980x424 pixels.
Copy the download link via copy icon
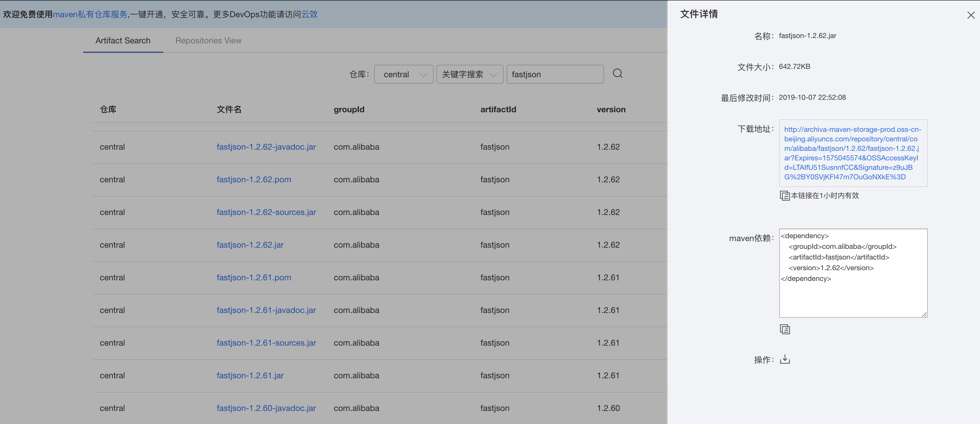point(785,195)
